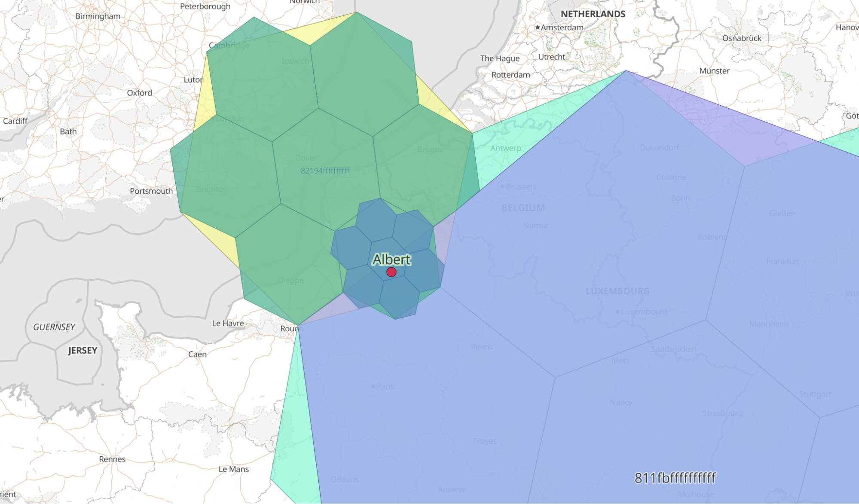This screenshot has width=859, height=504.
Task: Click the red Albert location marker
Action: point(391,272)
